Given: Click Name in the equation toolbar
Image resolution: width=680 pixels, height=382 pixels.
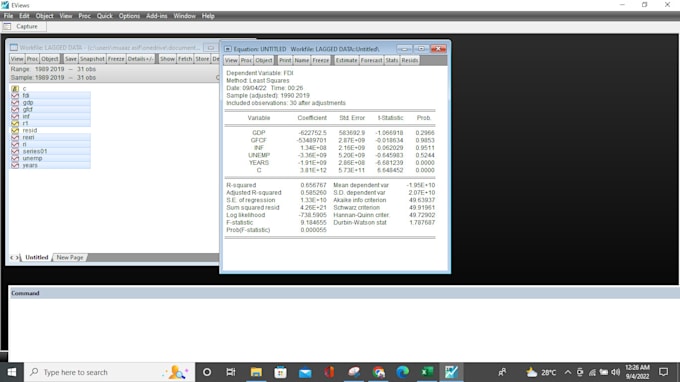Looking at the screenshot, I should point(302,60).
